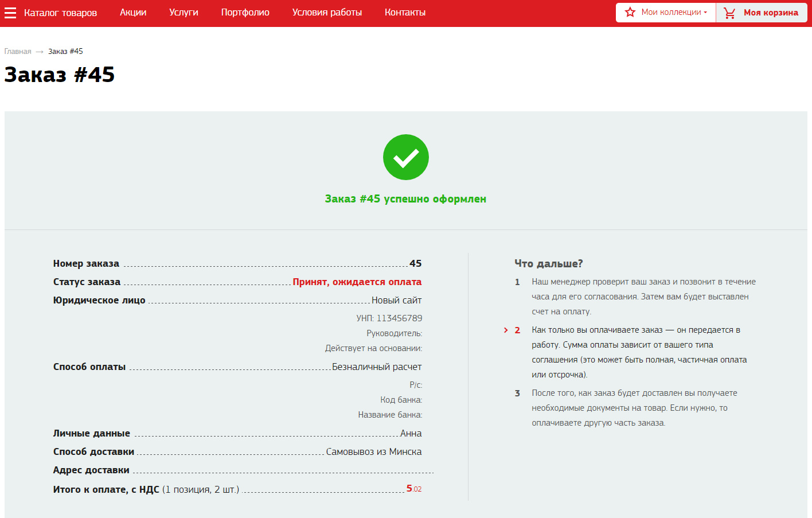Open the Каталог товаров menu
This screenshot has height=518, width=812.
pos(60,13)
